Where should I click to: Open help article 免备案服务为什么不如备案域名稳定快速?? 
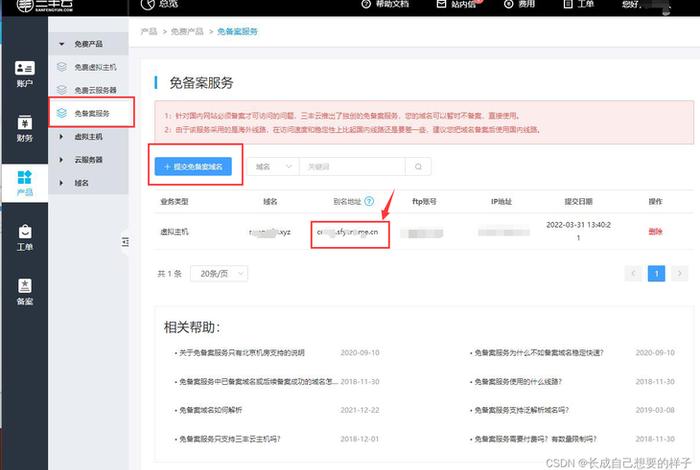(x=539, y=353)
